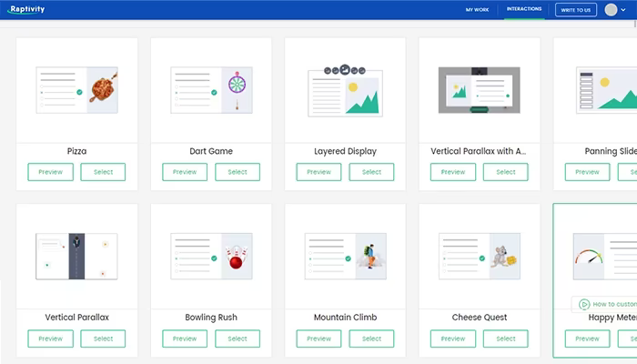Image resolution: width=637 pixels, height=364 pixels.
Task: Select the Mountain Climb interaction
Action: pyautogui.click(x=371, y=339)
